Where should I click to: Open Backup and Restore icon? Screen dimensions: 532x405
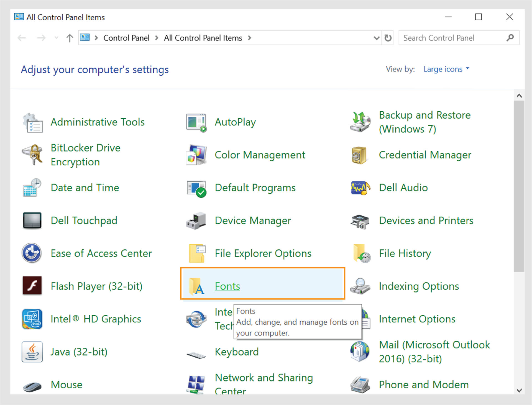pyautogui.click(x=360, y=122)
